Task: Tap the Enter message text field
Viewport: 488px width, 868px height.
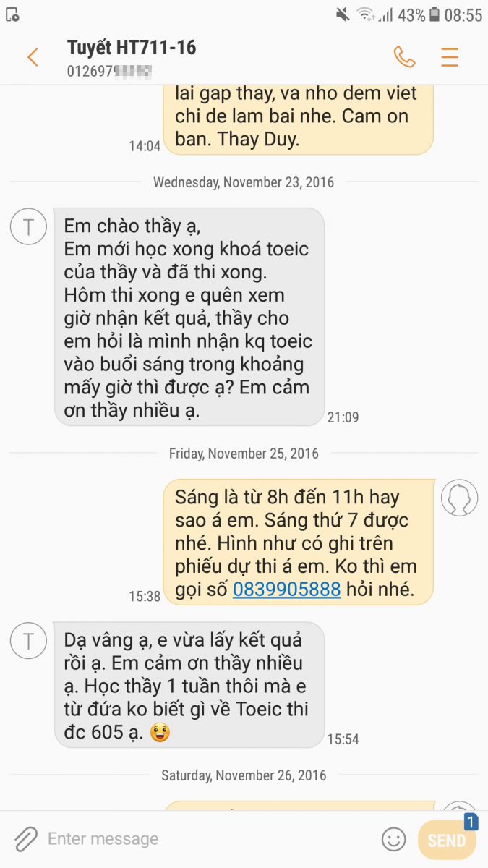Action: pos(210,839)
